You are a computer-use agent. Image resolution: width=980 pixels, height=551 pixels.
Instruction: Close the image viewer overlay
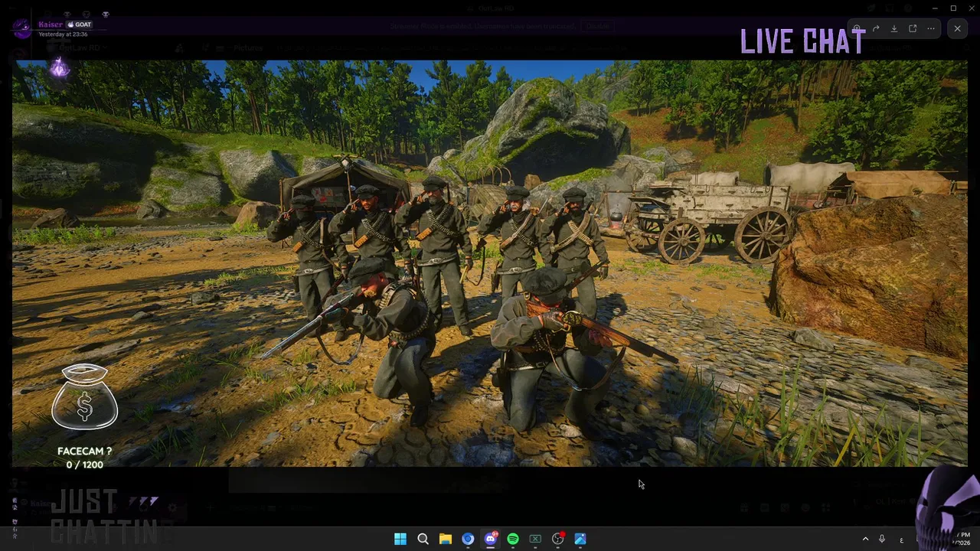957,28
